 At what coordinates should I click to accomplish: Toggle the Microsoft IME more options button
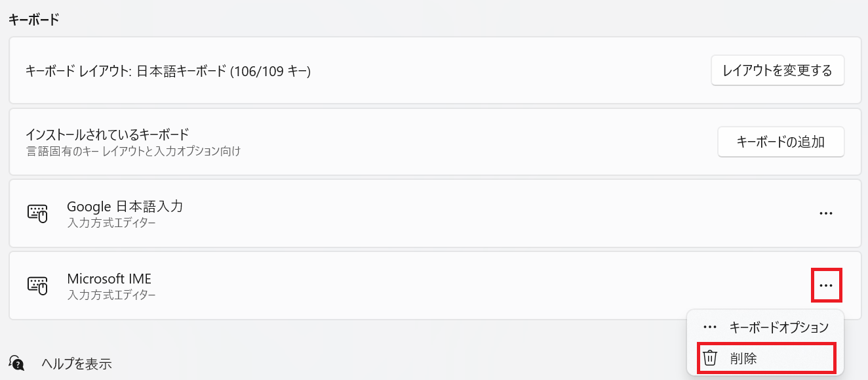point(826,285)
